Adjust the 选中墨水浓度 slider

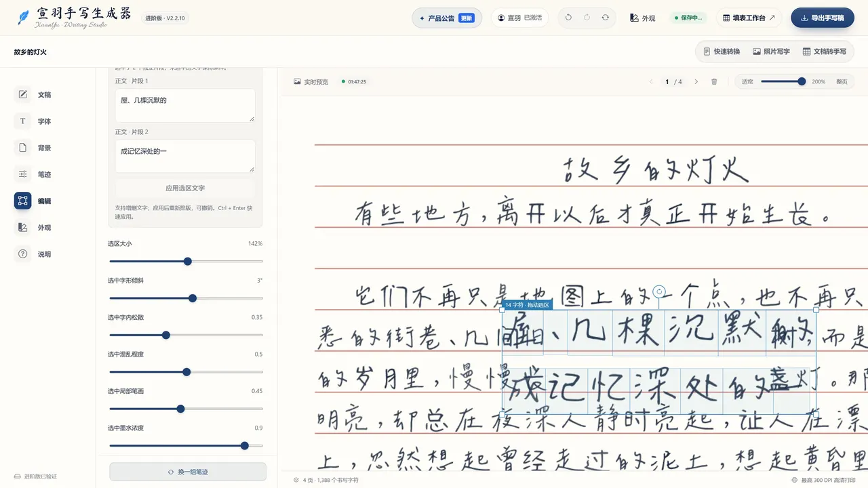tap(186, 446)
